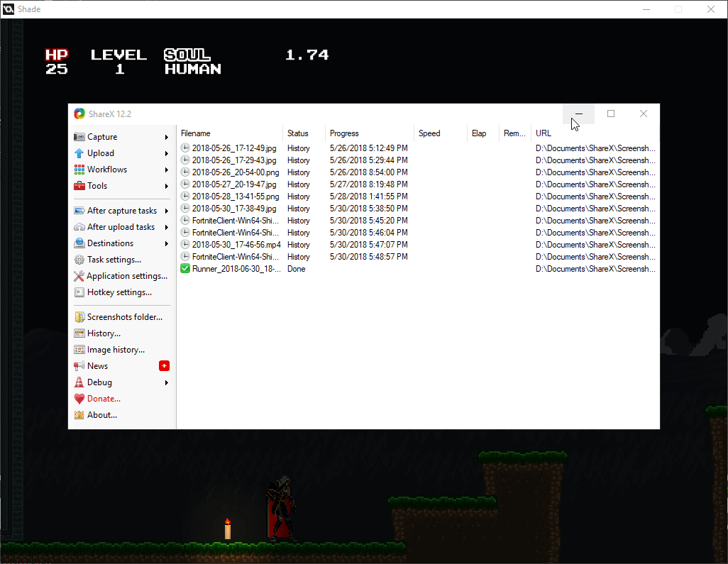Select file 2018-05-26_17-29-43.jpg
This screenshot has height=564, width=728.
coord(234,160)
